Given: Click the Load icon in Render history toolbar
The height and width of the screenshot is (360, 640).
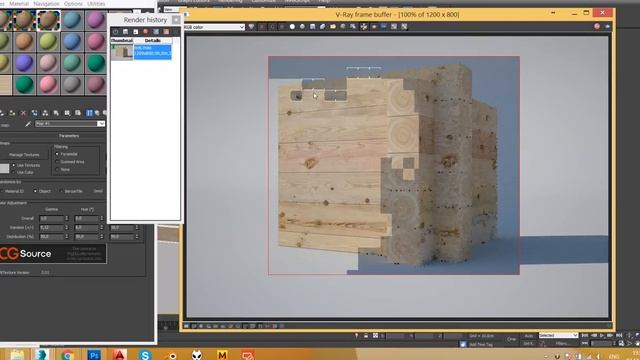Looking at the screenshot, I should (136, 32).
